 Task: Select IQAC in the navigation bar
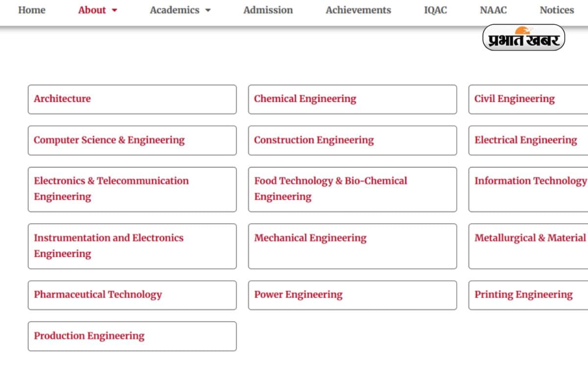tap(436, 10)
